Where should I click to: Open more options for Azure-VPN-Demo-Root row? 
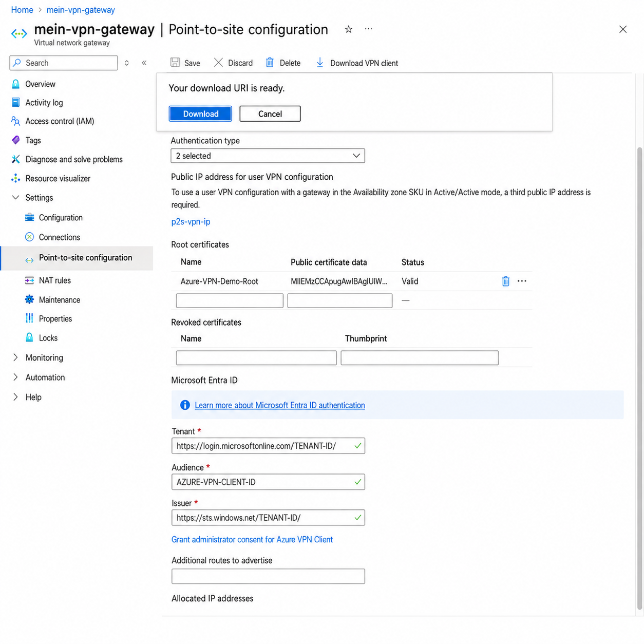click(522, 281)
